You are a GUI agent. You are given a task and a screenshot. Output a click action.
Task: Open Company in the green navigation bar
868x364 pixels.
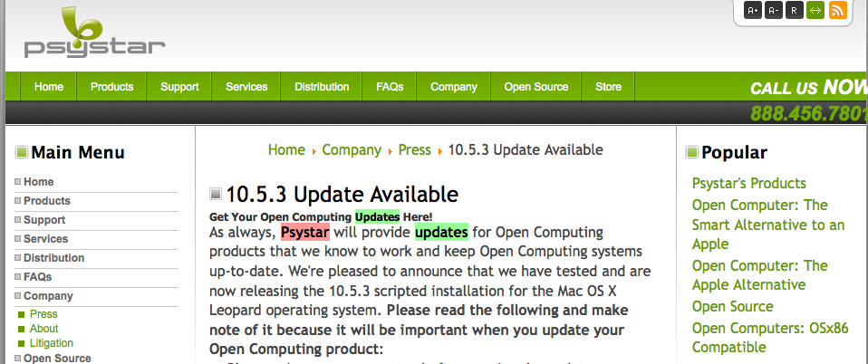click(454, 87)
